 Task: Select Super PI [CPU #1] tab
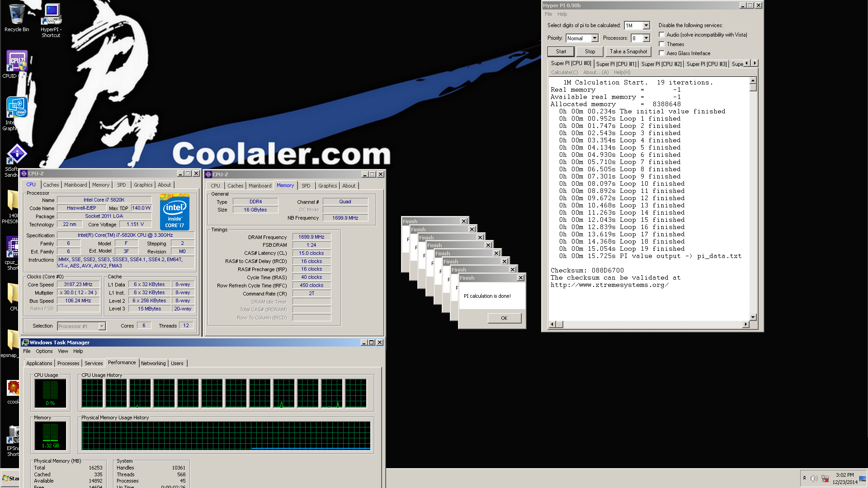pyautogui.click(x=616, y=64)
